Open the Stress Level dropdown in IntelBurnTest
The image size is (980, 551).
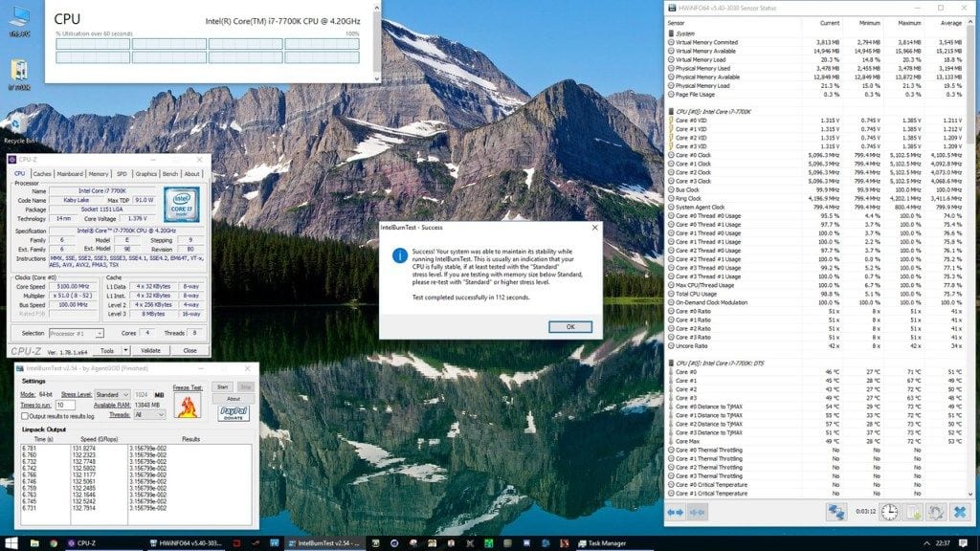tap(112, 395)
